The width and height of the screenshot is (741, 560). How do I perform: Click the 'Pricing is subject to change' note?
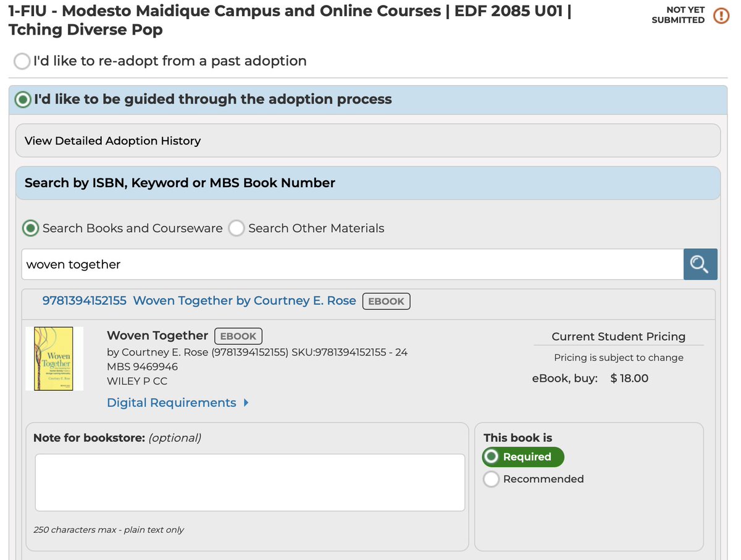tap(619, 357)
